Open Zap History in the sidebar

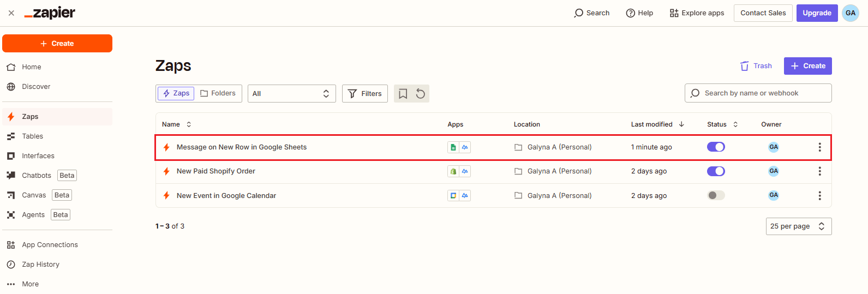pos(57,265)
